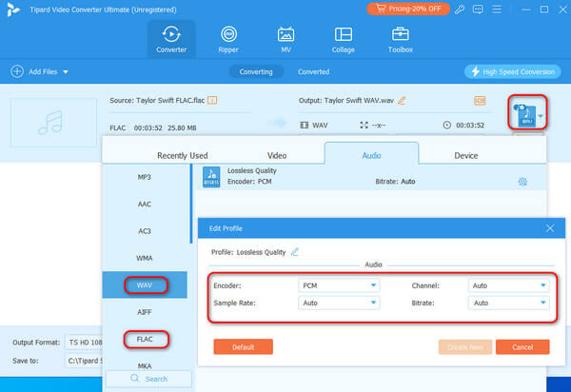Image resolution: width=571 pixels, height=392 pixels.
Task: Click the Cancel button
Action: pyautogui.click(x=522, y=347)
